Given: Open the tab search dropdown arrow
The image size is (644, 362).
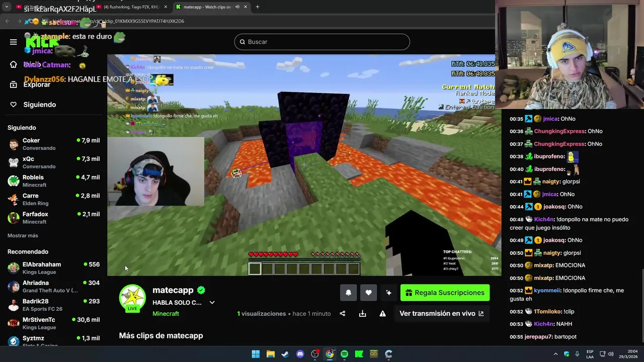Looking at the screenshot, I should [7, 7].
